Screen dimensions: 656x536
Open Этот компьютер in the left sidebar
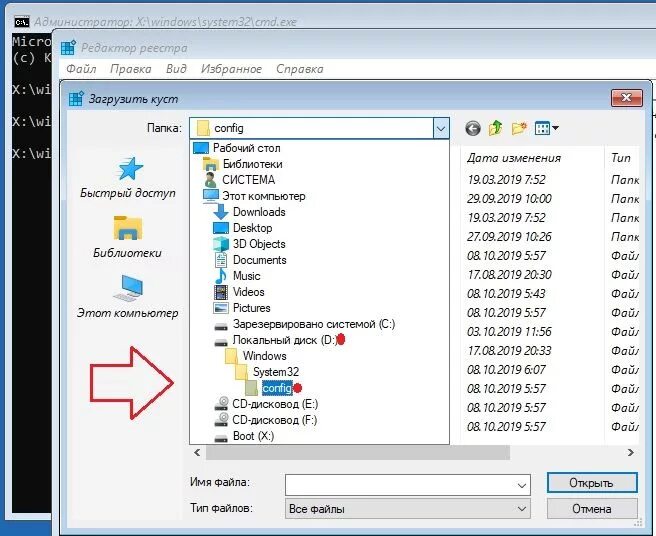pyautogui.click(x=128, y=297)
